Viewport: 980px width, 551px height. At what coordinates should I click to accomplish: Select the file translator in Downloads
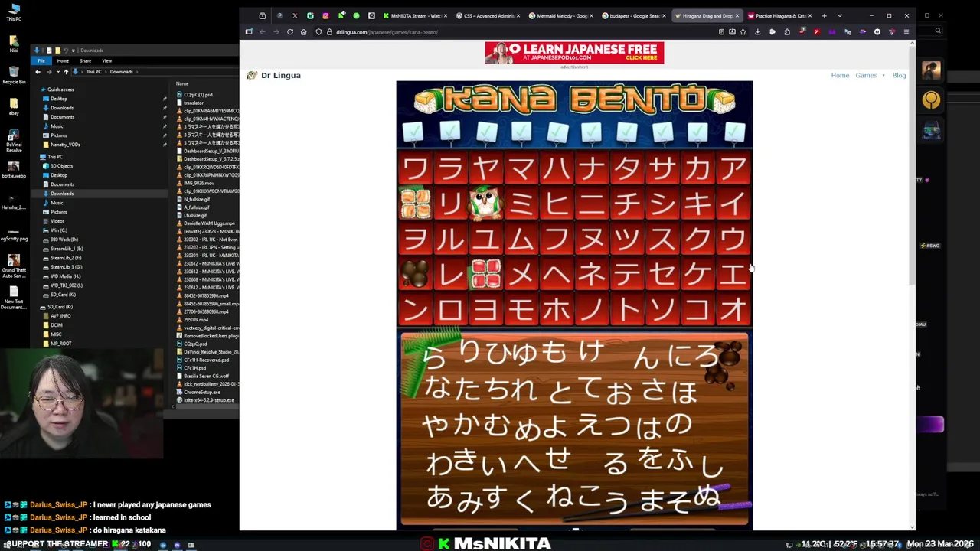point(191,103)
